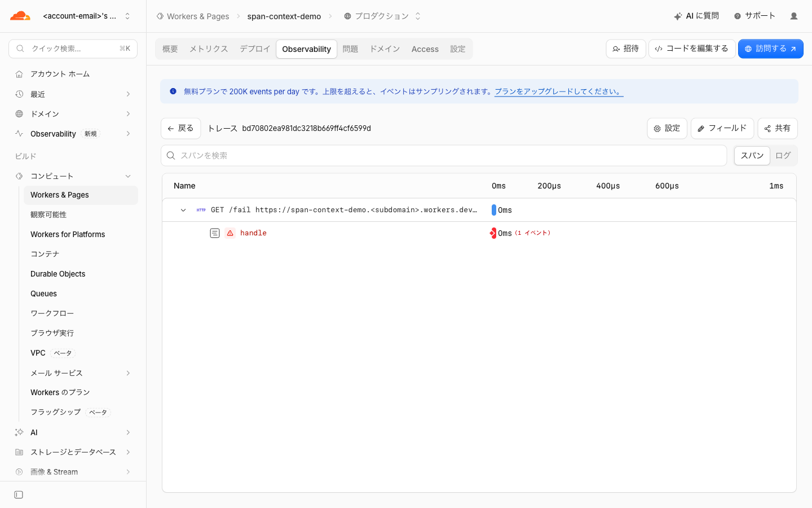Switch to the デプロイ tab
This screenshot has height=508, width=812.
(x=255, y=49)
